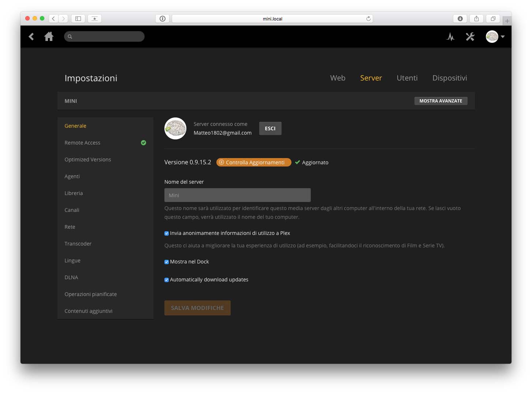
Task: Open the activity pulse icon
Action: [450, 37]
